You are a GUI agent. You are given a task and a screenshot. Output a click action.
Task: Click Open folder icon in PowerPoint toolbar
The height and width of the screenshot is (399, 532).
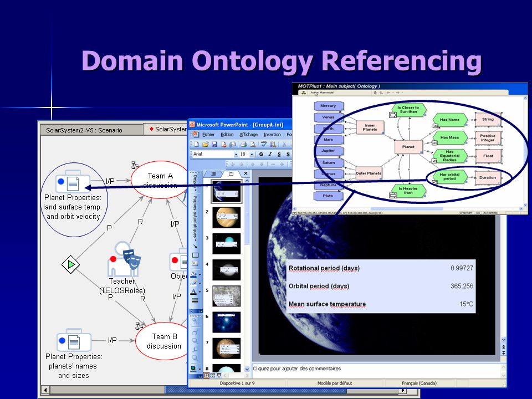pyautogui.click(x=205, y=144)
